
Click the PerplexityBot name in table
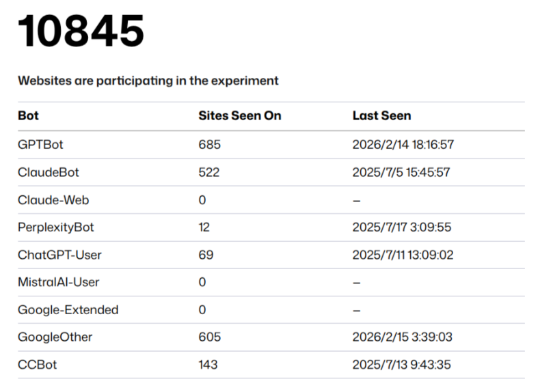tap(55, 227)
